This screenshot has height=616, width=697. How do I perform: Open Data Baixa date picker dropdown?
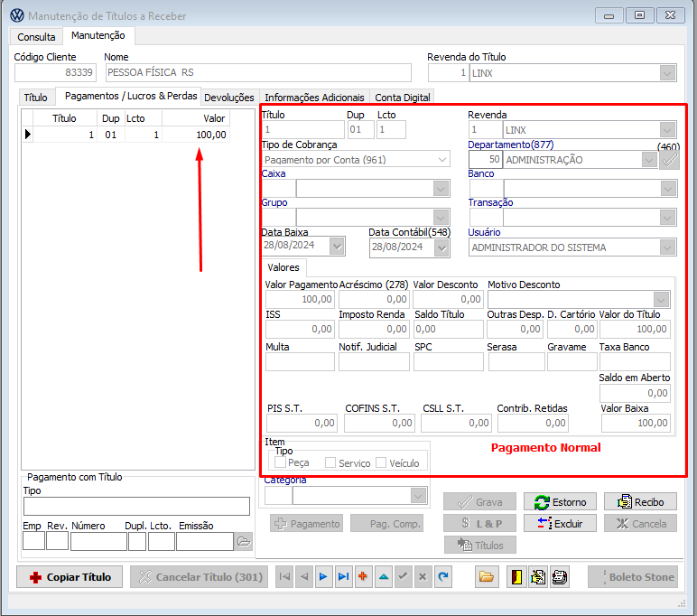337,246
